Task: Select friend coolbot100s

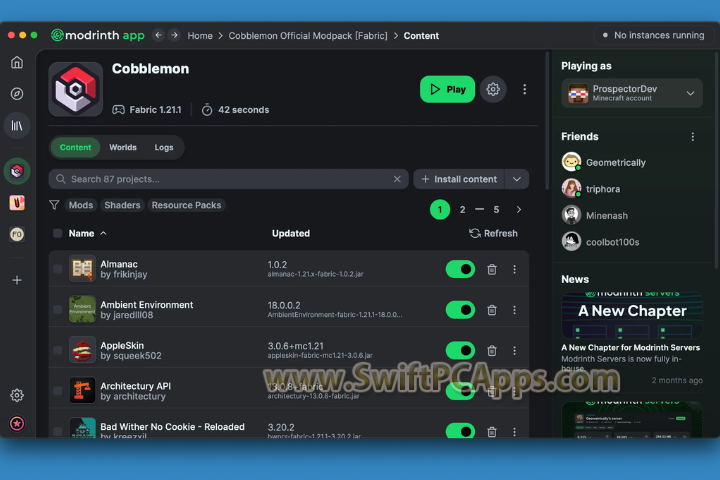Action: [601, 242]
